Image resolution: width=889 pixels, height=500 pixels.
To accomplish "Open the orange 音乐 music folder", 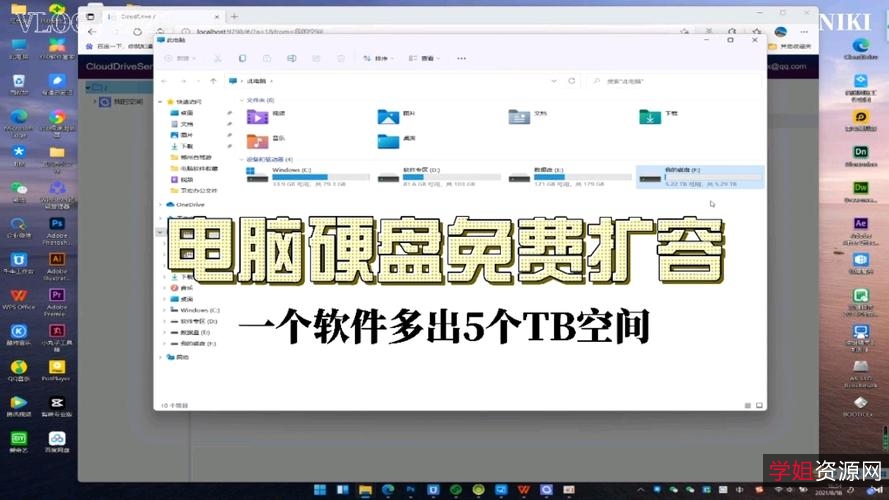I will tap(257, 141).
